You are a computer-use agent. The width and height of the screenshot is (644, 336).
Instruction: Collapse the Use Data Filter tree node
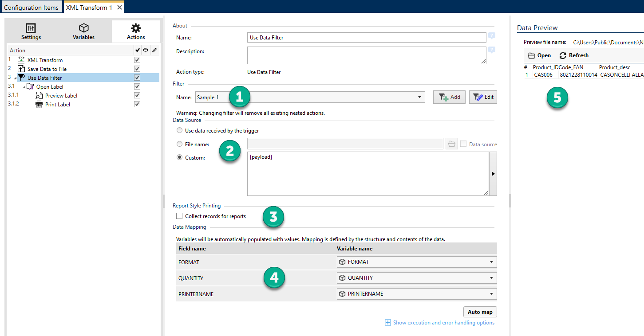pos(15,78)
